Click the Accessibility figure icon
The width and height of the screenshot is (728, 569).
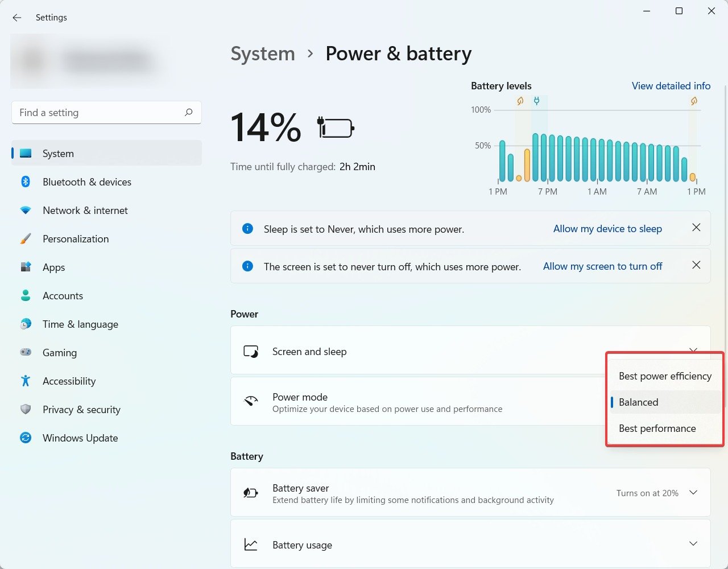[x=26, y=381]
